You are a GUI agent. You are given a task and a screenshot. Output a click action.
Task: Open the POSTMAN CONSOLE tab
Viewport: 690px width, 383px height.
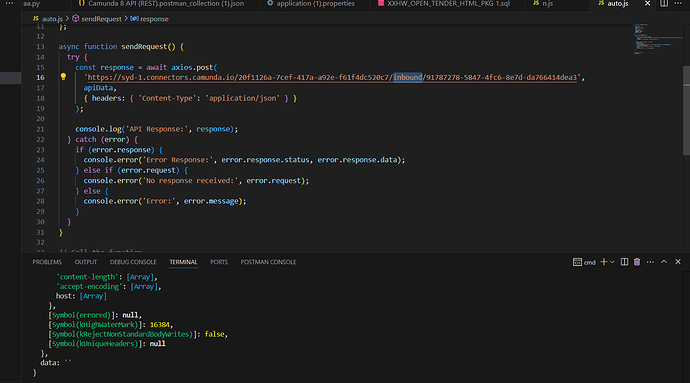click(268, 262)
